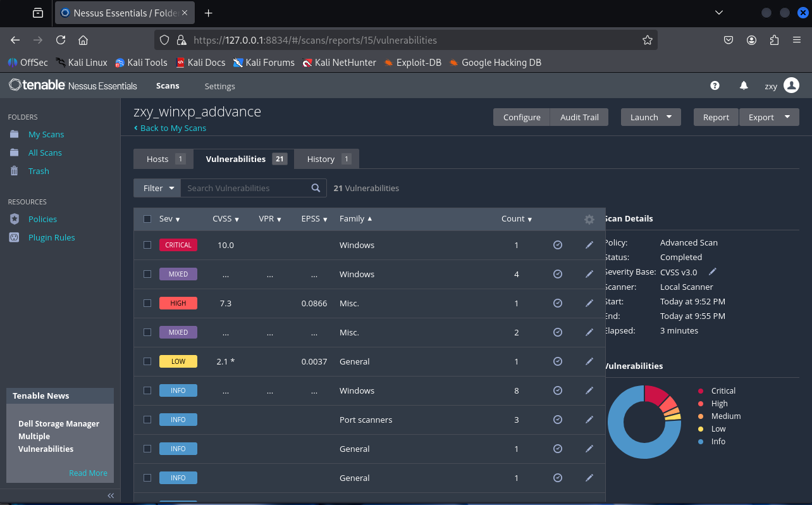This screenshot has height=505, width=812.
Task: Click the pencil icon in LOW row
Action: click(x=589, y=361)
